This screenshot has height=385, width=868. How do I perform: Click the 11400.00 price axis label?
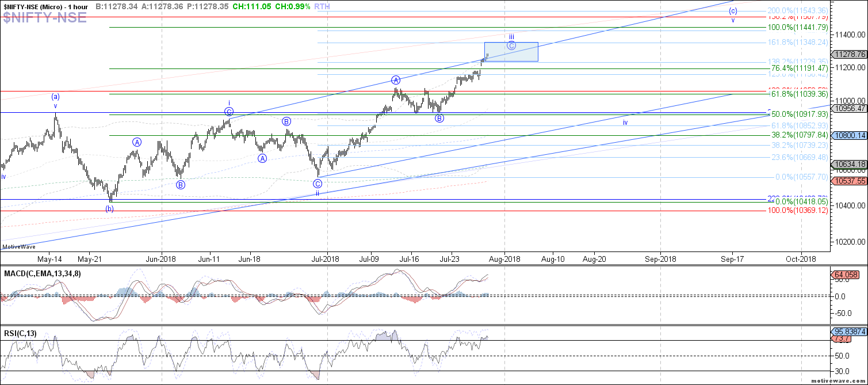coord(850,35)
